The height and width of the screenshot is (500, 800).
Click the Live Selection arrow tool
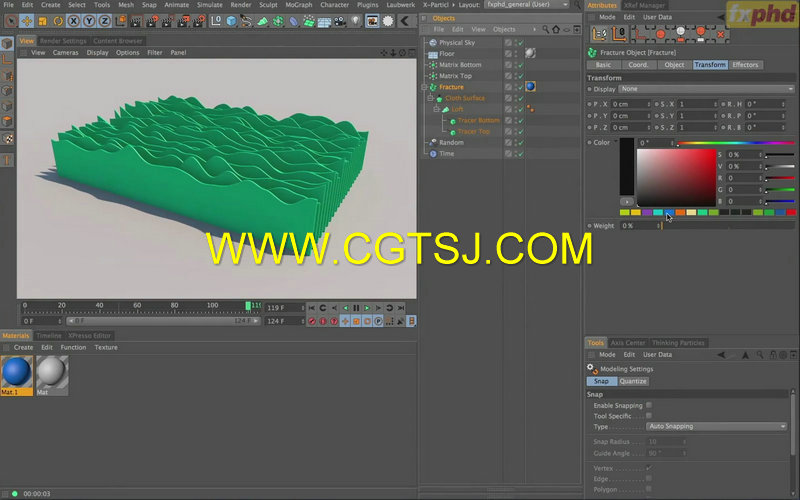tap(11, 21)
